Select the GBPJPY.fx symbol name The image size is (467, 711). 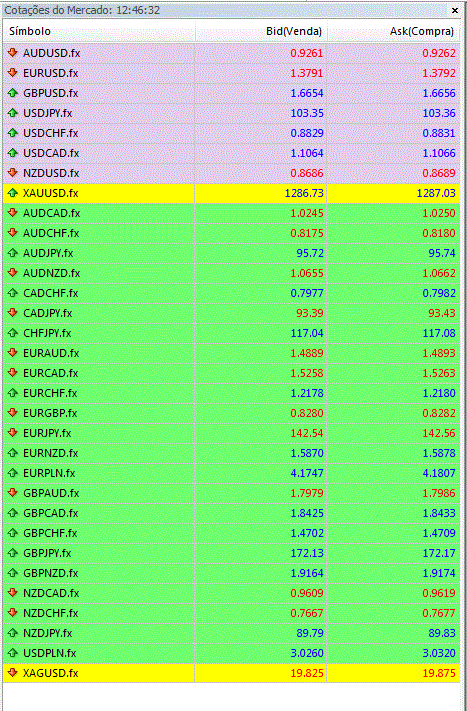coord(47,553)
